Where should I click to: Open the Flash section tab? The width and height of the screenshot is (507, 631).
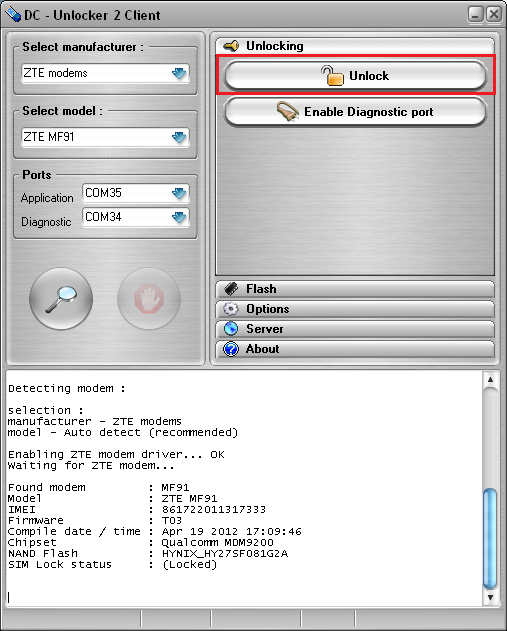pos(355,289)
